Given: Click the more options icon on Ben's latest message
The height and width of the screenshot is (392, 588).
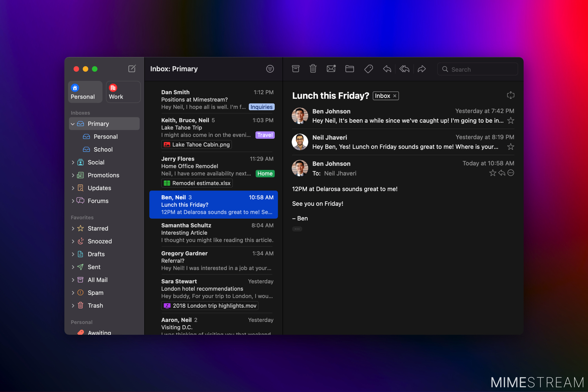Looking at the screenshot, I should (511, 173).
